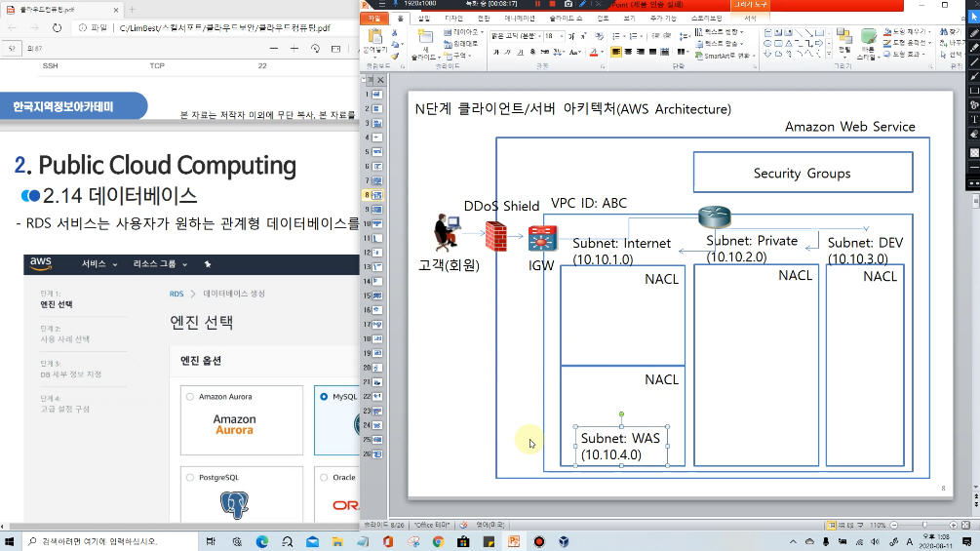The height and width of the screenshot is (551, 980).
Task: Open the drawing tools Format tab
Action: 750,19
